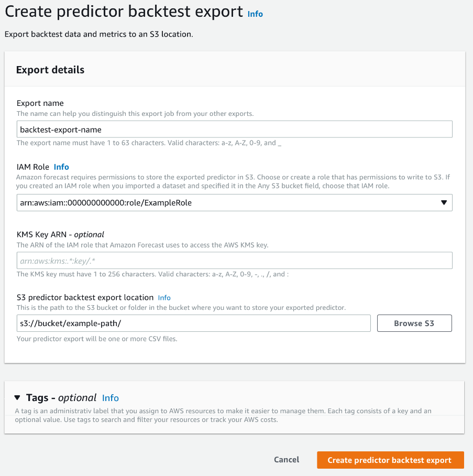Open the Info link beside the page title
Viewport: 473px width, 476px height.
click(x=255, y=14)
